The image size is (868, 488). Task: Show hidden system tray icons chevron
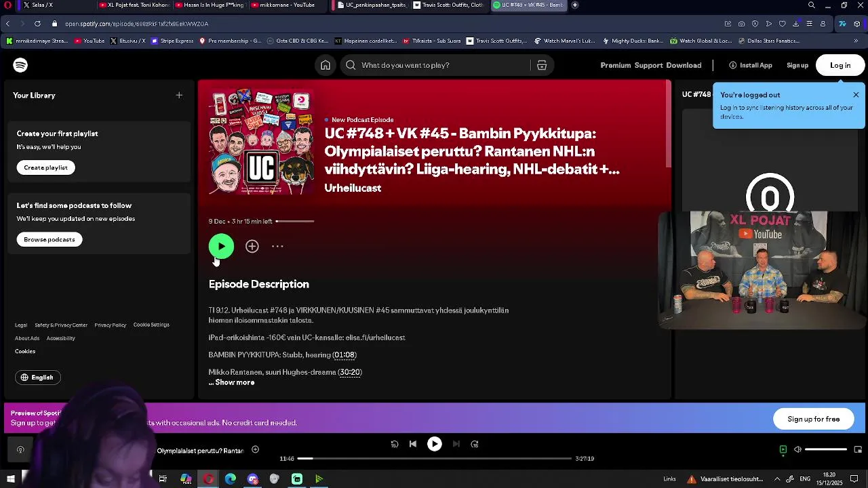777,479
